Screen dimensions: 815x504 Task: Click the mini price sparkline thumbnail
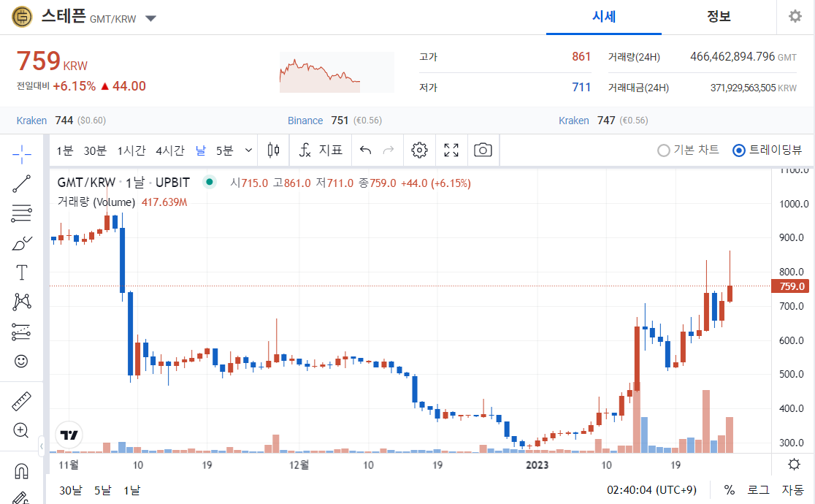(336, 72)
